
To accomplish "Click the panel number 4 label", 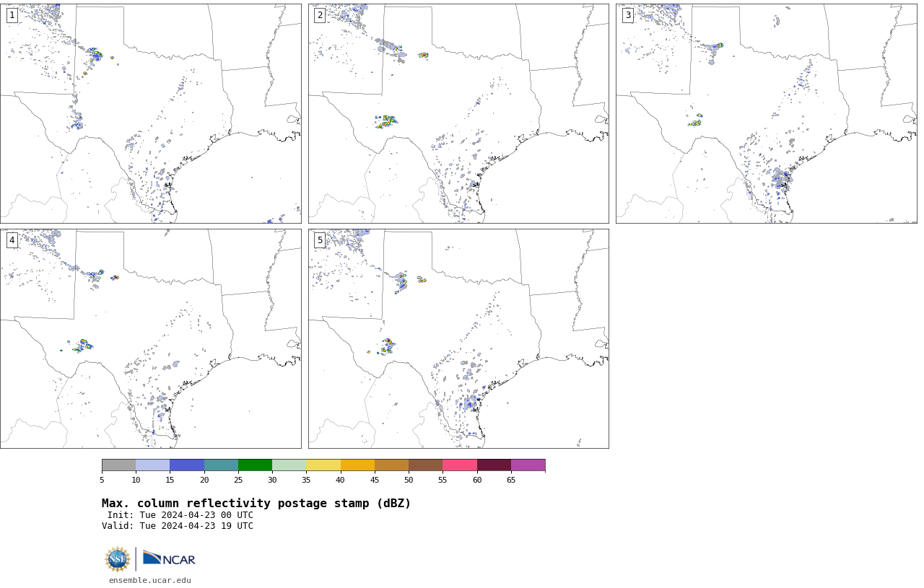I will [12, 240].
